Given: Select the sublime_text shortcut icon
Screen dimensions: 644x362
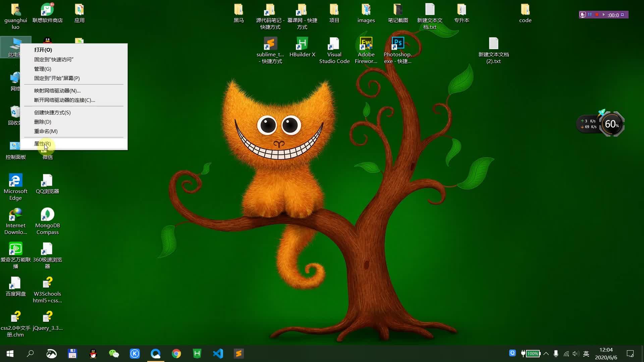Looking at the screenshot, I should (x=270, y=50).
